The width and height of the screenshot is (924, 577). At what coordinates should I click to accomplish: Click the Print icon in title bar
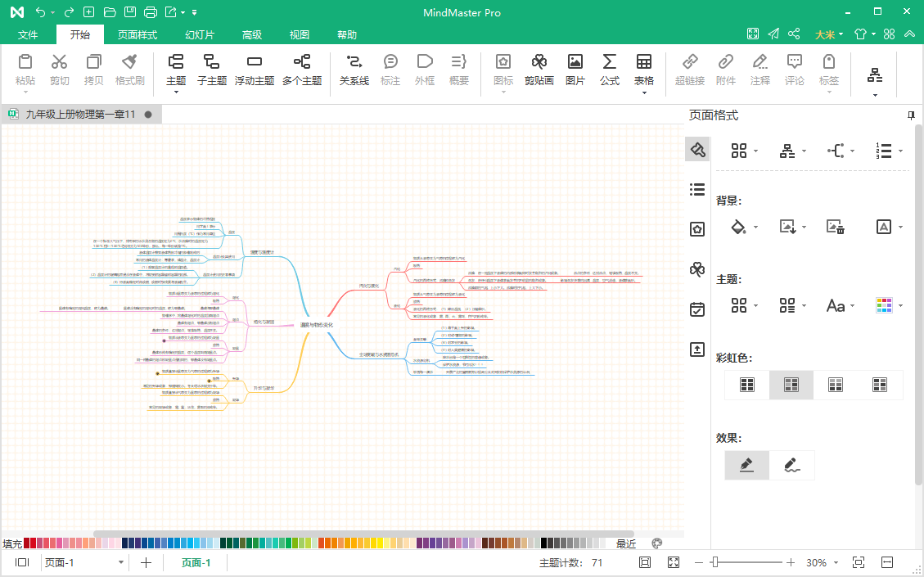coord(151,12)
